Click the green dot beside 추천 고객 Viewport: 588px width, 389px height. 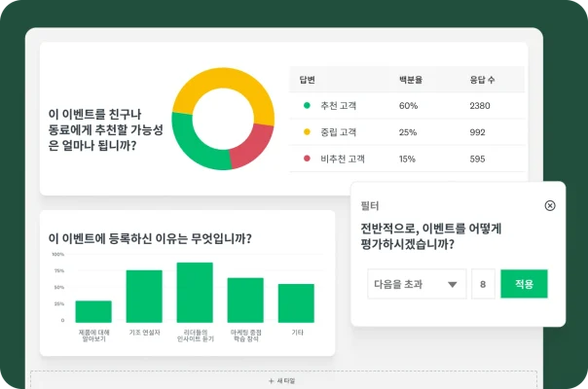pos(307,105)
